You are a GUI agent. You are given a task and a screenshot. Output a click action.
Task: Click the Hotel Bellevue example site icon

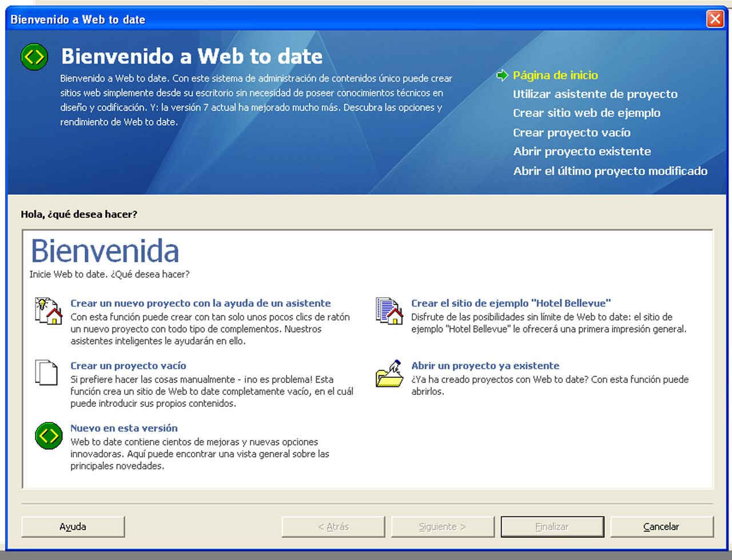click(x=389, y=311)
